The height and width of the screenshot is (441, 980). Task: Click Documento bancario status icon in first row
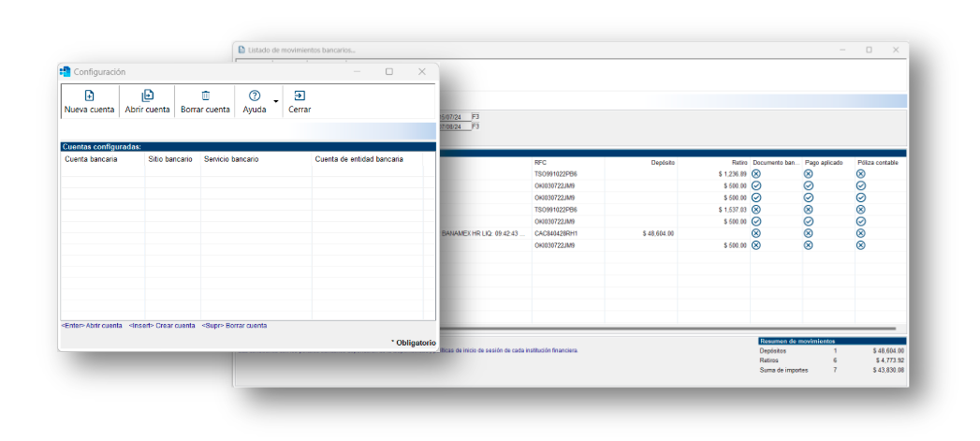(x=756, y=174)
